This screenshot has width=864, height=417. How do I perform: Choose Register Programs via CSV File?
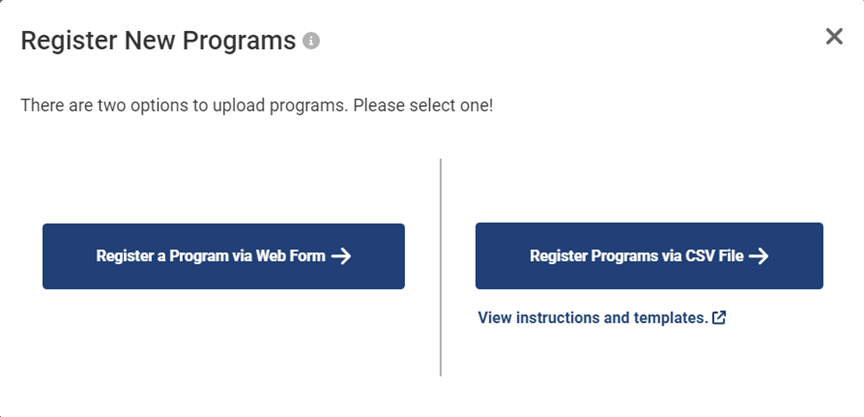pos(648,256)
